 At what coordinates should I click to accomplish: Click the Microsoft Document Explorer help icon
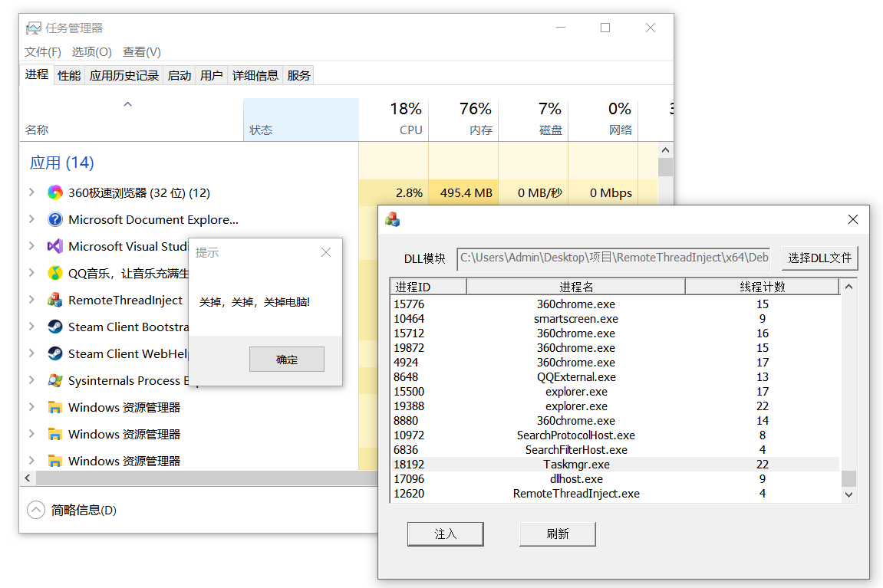55,219
